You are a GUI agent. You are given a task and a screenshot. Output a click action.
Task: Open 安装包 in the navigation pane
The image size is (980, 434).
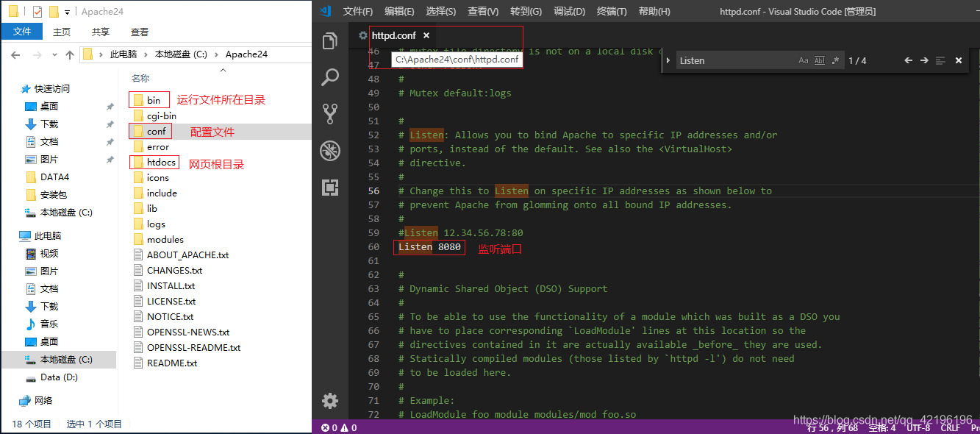[x=53, y=194]
